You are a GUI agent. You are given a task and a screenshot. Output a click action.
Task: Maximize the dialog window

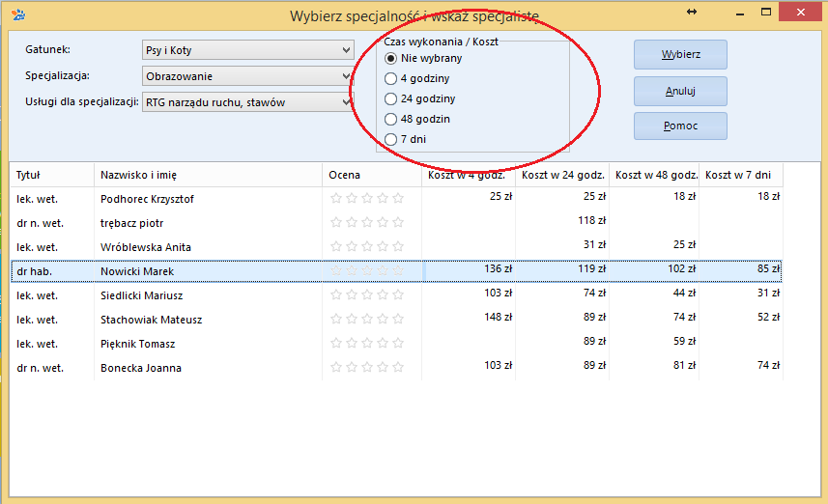pyautogui.click(x=766, y=12)
